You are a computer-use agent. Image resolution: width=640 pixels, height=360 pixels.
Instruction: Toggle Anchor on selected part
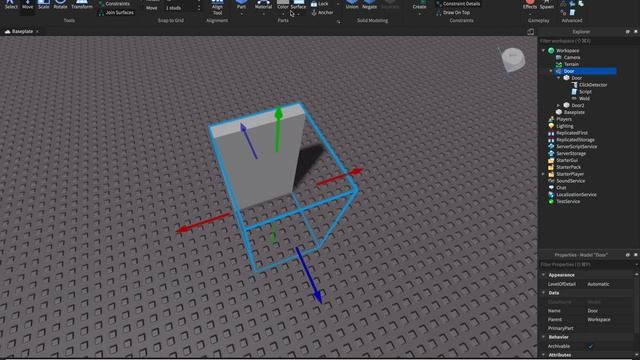[x=322, y=13]
